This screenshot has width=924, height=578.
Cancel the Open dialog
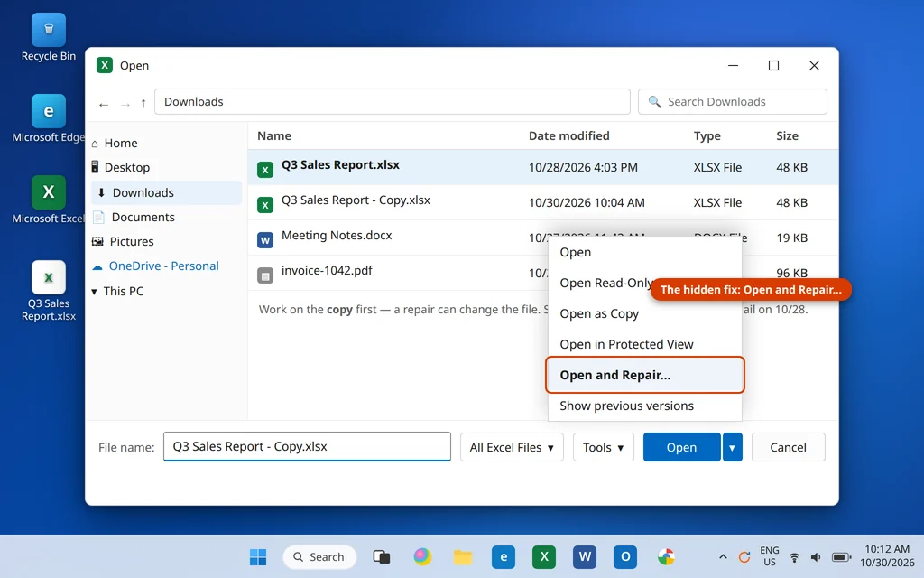pos(788,447)
